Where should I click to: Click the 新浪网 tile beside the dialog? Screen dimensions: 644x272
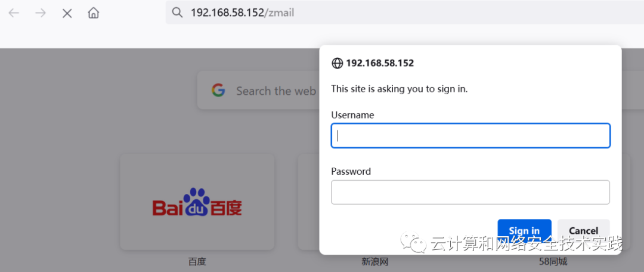[309, 202]
